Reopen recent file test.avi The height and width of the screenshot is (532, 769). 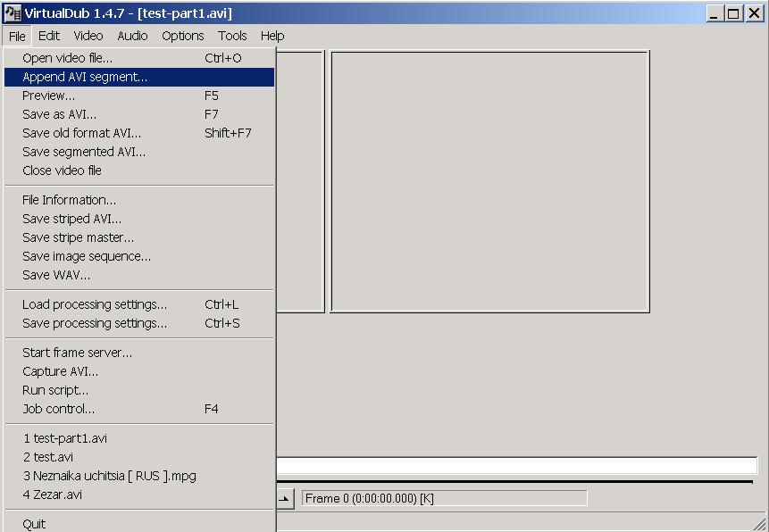(x=48, y=457)
